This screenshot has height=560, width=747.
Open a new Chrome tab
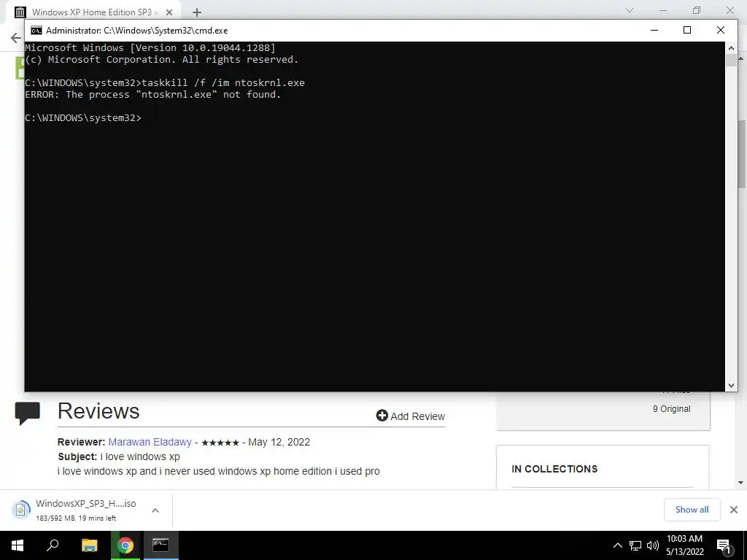(x=197, y=12)
